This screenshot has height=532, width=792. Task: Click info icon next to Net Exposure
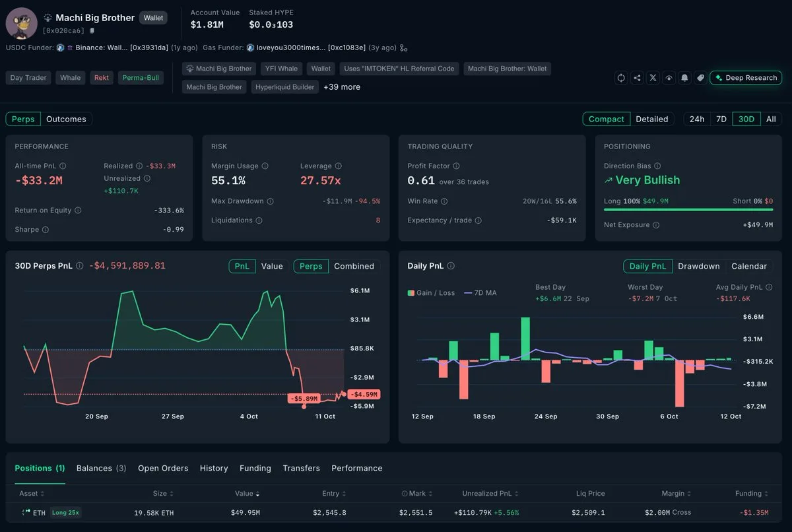click(x=655, y=225)
